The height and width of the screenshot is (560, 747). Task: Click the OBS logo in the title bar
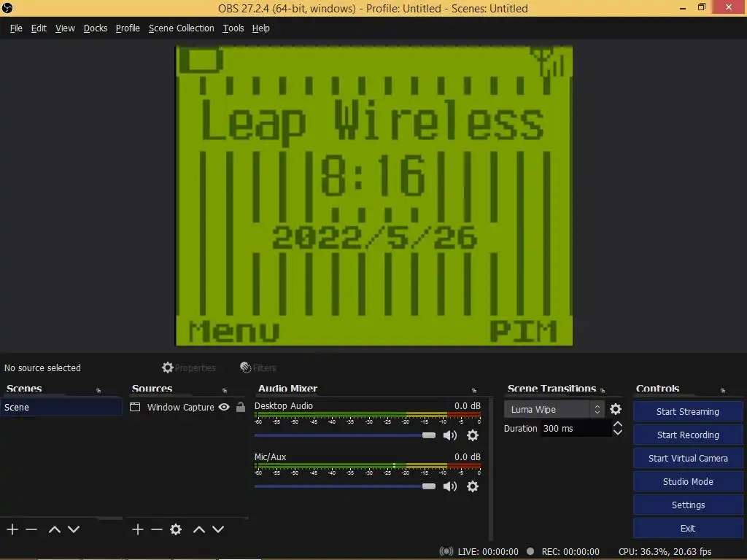[7, 8]
